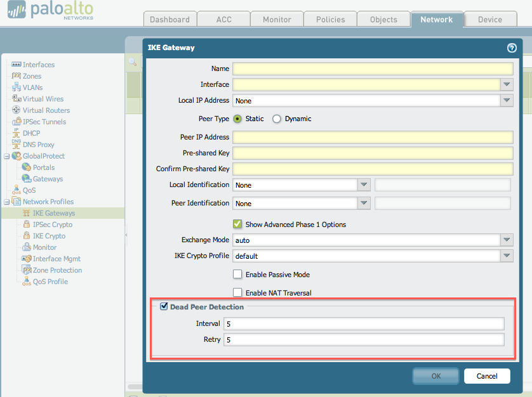Screen dimensions: 532x397
Task: Open the Interface dropdown arrow
Action: pos(507,84)
